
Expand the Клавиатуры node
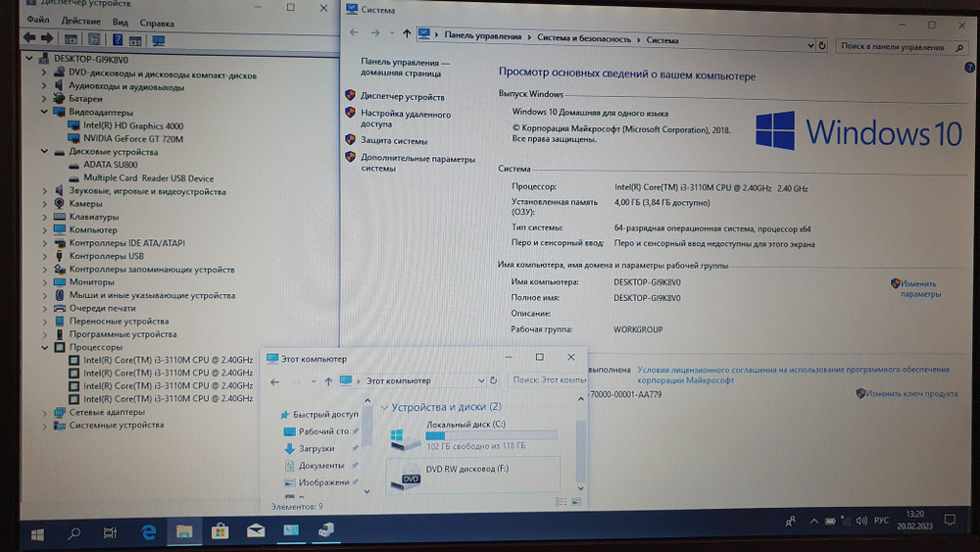click(x=44, y=217)
